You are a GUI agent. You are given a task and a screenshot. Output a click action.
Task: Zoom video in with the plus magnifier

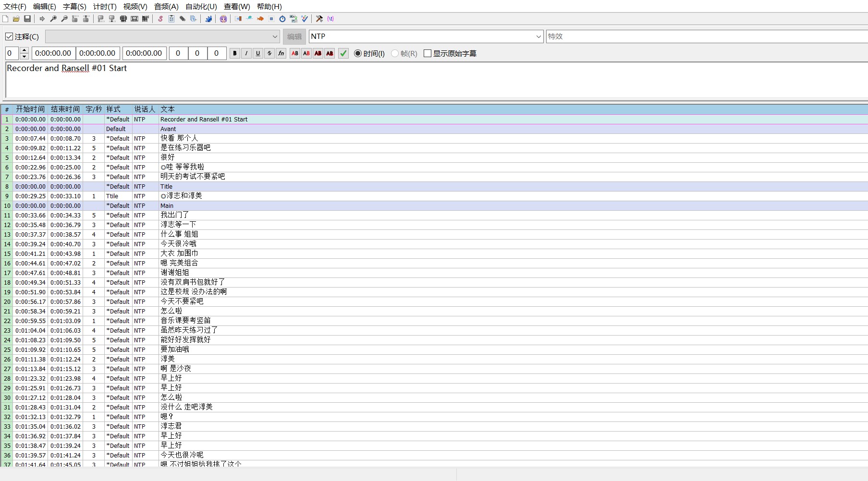[x=53, y=19]
